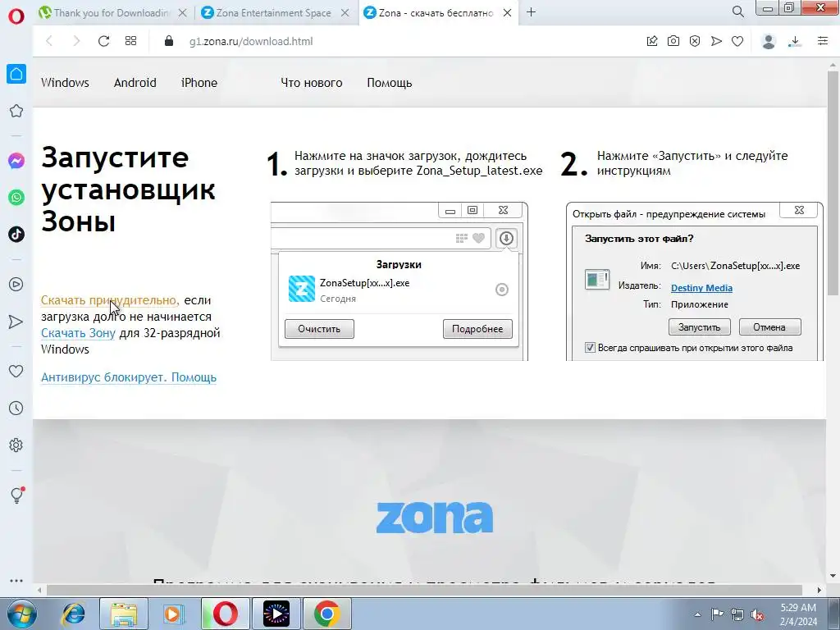Viewport: 840px width, 630px height.
Task: Show hidden tray icons arrow
Action: tap(697, 614)
